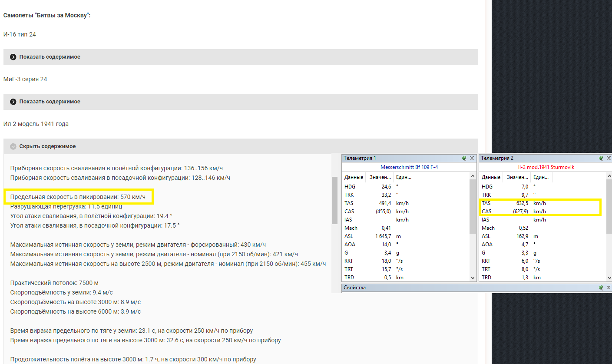Screen dimensions: 612x364
Task: Click the scroll-down arrow in the Телеметрия 1 list
Action: click(x=473, y=278)
